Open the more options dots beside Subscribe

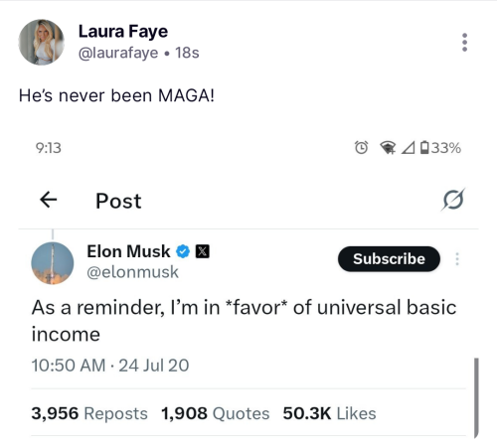(x=457, y=259)
